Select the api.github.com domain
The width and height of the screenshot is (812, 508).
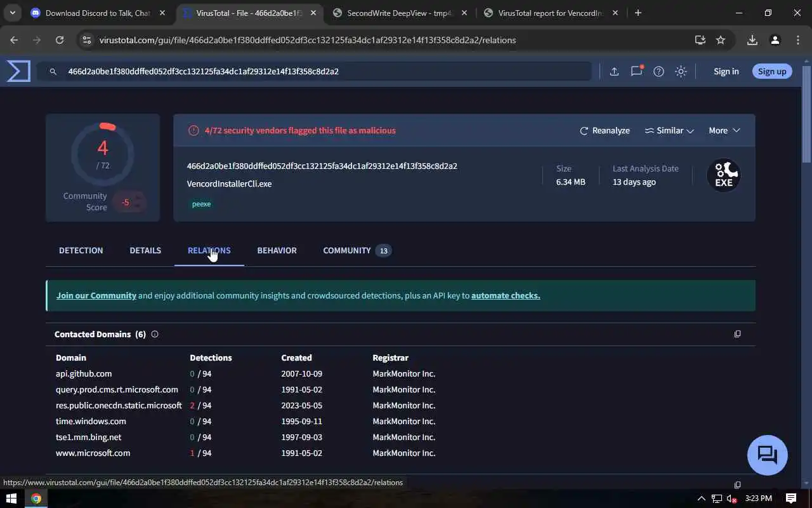[84, 373]
